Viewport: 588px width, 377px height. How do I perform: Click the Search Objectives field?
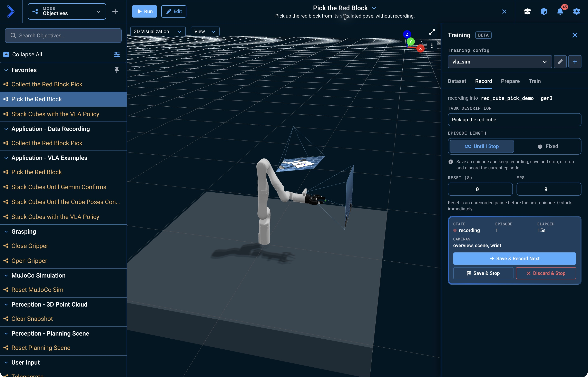click(x=63, y=36)
